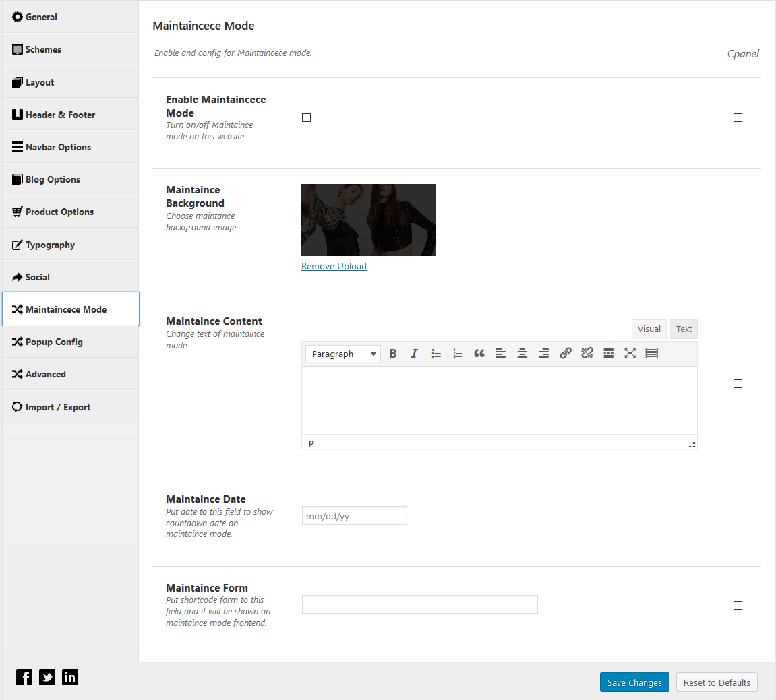The image size is (776, 700).
Task: Click the Maintaince Date mm/dd/yy field
Action: point(355,515)
